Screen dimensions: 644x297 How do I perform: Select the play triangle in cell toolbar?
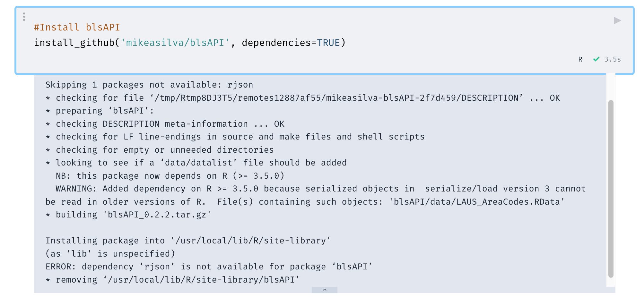tap(617, 21)
